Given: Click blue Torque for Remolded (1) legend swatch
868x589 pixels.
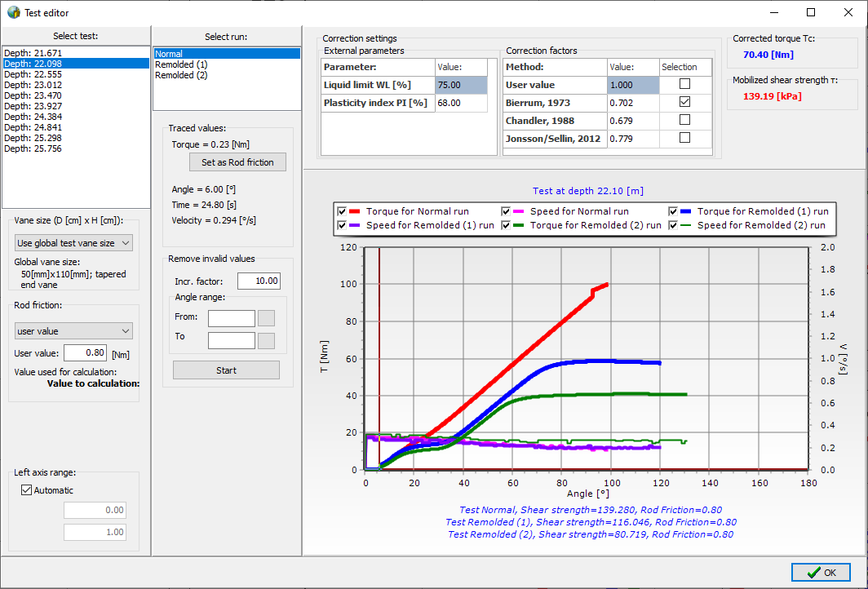Looking at the screenshot, I should 686,211.
